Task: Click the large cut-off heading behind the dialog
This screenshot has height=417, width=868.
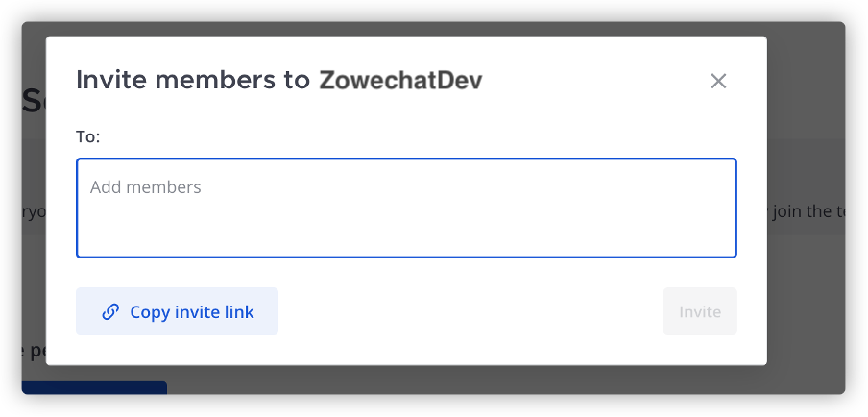Action: 34,100
